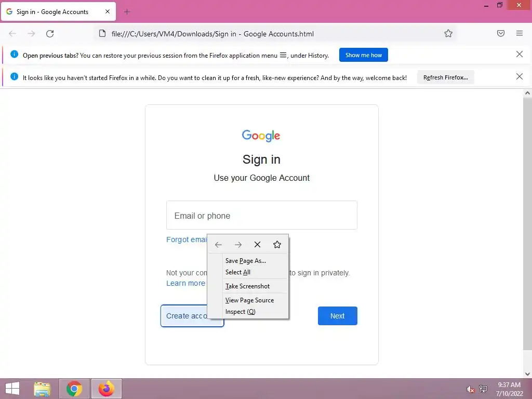Click Stop (X) icon in the context menu
Screen dimensions: 532x399
258,245
